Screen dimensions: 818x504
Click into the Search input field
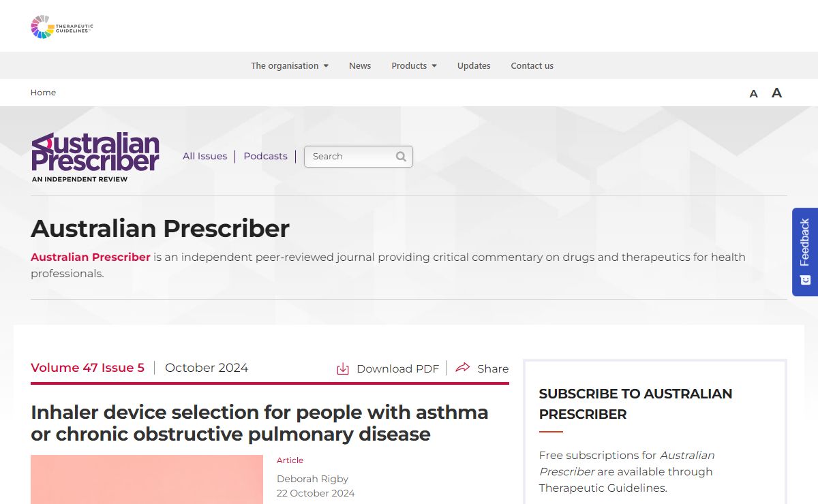350,157
